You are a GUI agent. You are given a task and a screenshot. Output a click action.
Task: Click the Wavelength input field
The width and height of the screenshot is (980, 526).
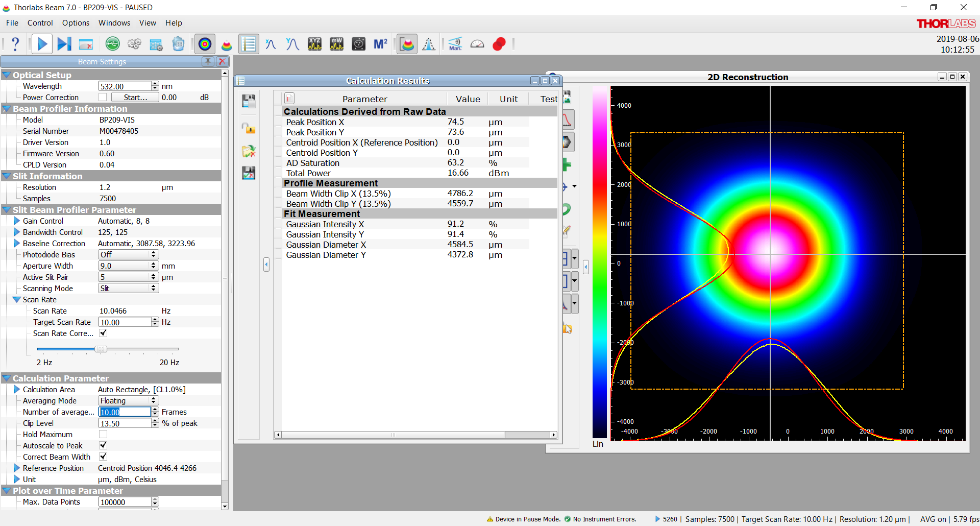(x=125, y=86)
